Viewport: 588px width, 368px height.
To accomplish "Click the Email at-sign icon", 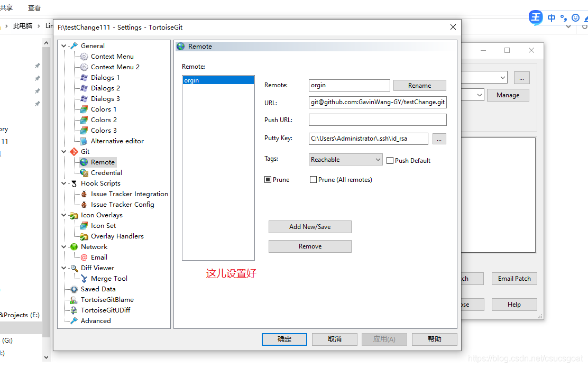I will point(84,257).
